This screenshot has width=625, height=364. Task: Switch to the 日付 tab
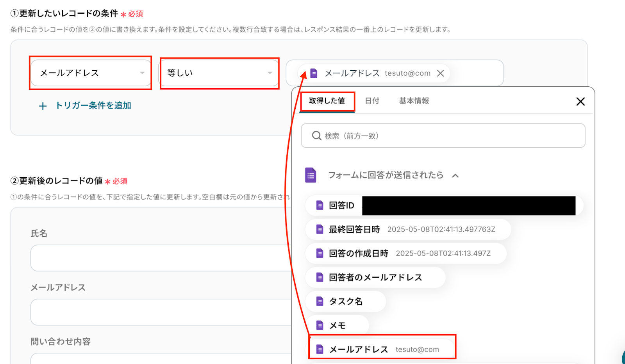pos(372,101)
